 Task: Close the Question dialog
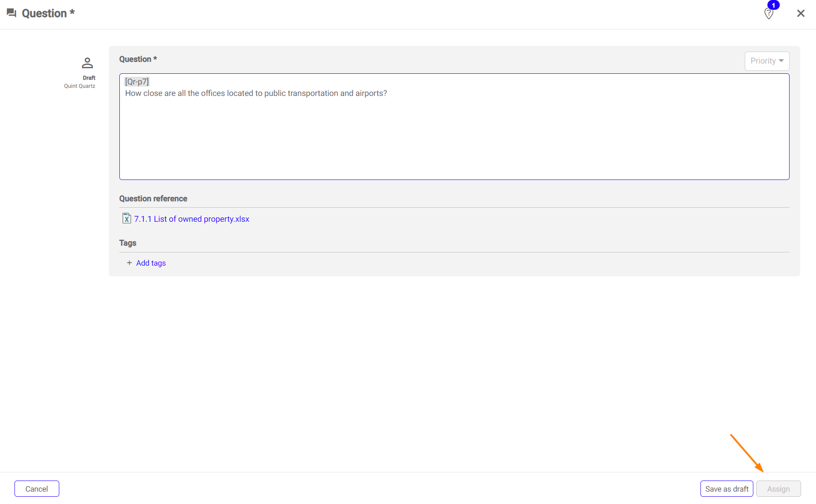click(x=800, y=13)
